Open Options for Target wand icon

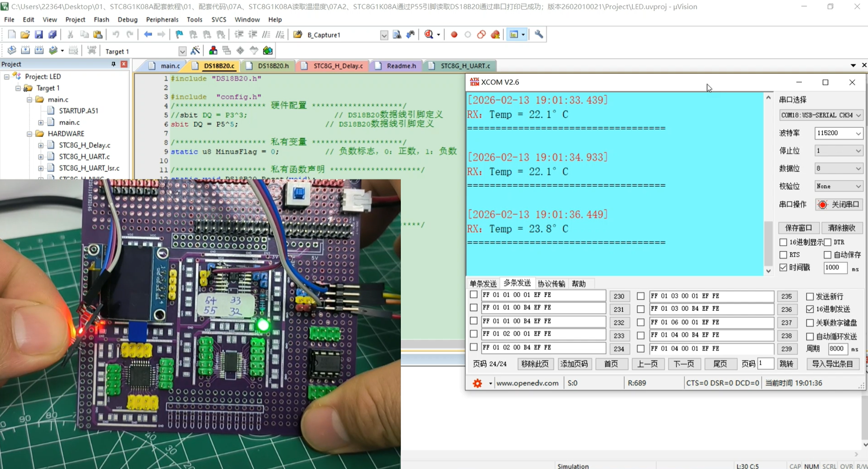(x=195, y=51)
